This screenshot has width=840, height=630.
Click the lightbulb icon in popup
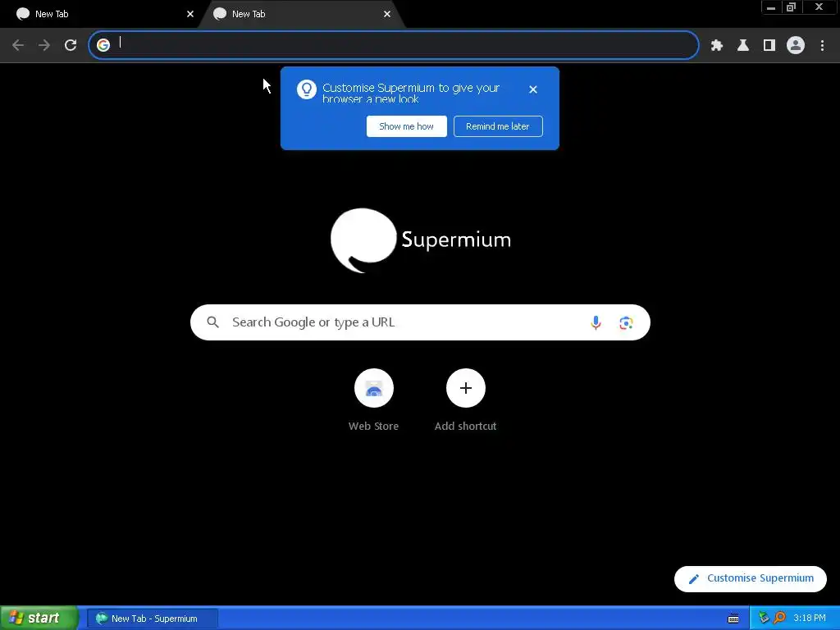click(x=307, y=89)
